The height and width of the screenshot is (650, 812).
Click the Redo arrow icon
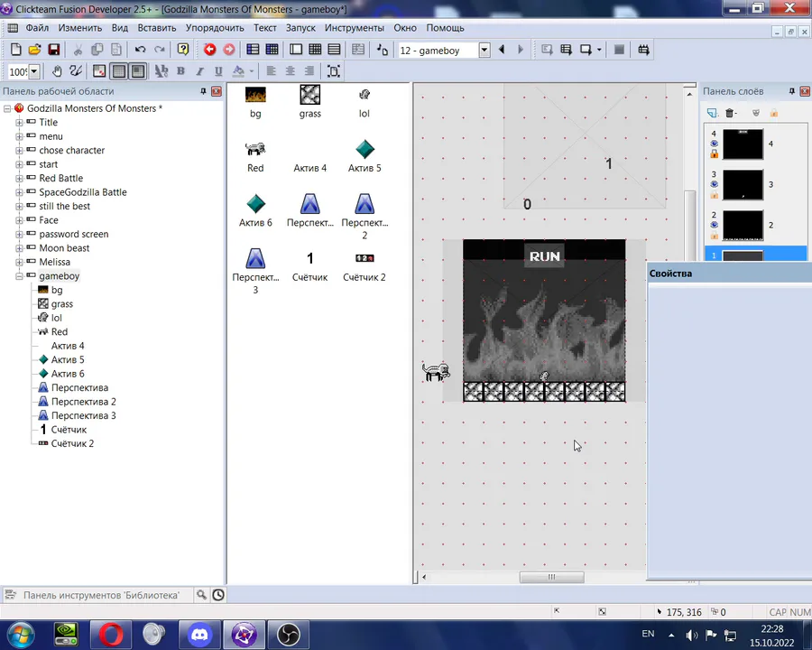pos(160,50)
